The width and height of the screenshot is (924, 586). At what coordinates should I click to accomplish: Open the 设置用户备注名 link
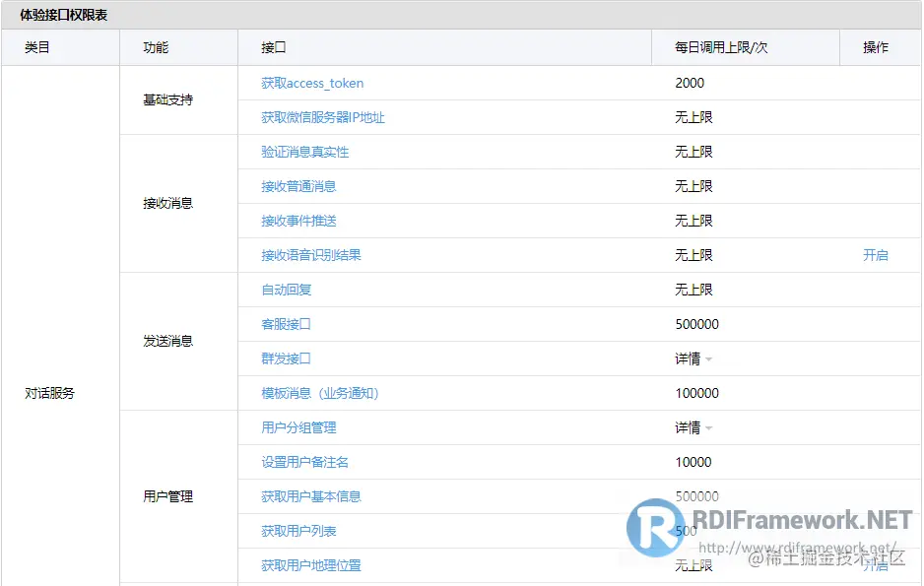tap(304, 462)
